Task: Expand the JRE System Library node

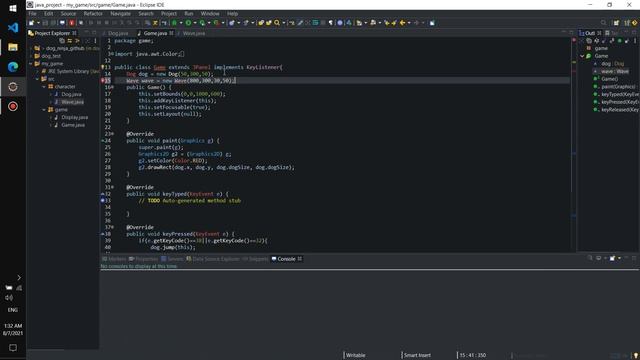Action: pyautogui.click(x=38, y=71)
